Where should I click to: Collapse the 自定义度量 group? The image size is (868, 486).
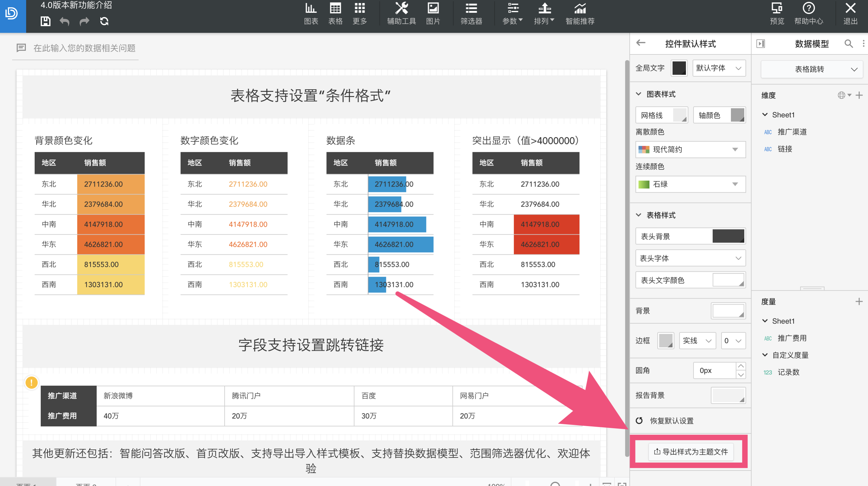click(x=765, y=355)
